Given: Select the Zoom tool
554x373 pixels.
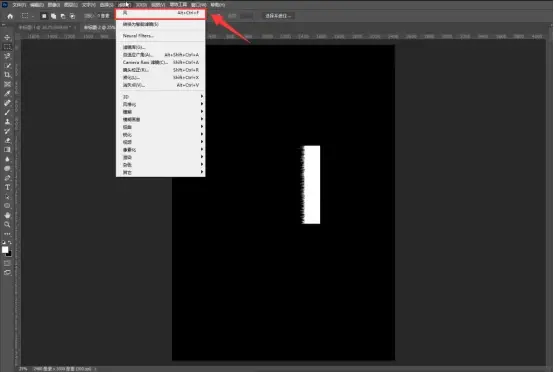Looking at the screenshot, I should coord(7,224).
